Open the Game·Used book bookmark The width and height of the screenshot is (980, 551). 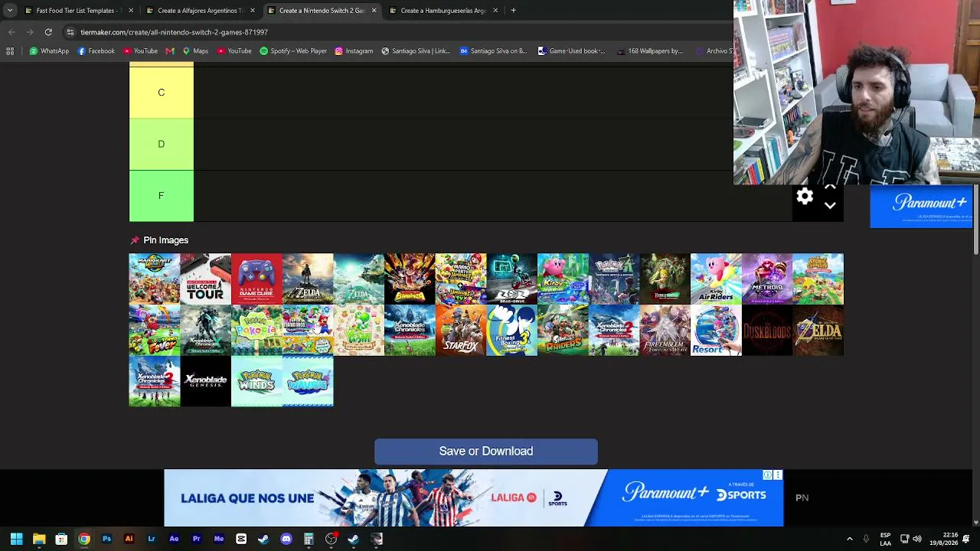[571, 51]
